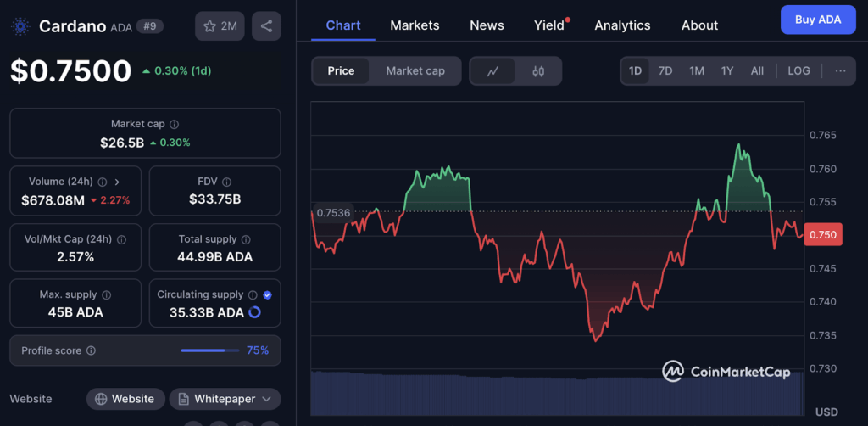Click the share icon button

pos(266,26)
